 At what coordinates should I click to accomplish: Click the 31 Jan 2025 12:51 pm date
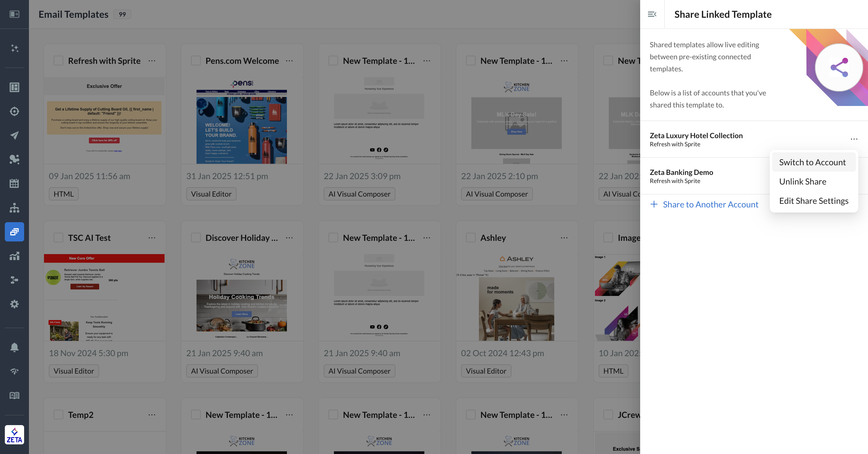point(227,176)
